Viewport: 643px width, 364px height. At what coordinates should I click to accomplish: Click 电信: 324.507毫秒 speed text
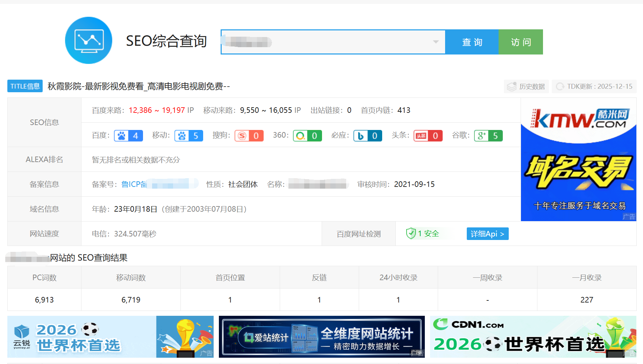pyautogui.click(x=124, y=234)
